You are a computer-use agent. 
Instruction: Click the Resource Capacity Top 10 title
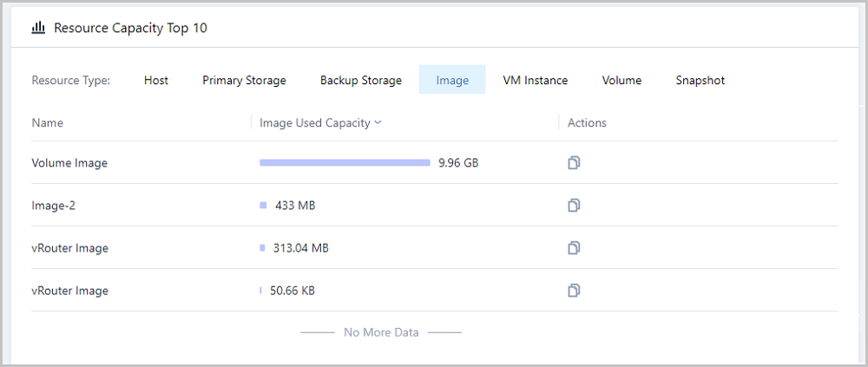click(131, 29)
